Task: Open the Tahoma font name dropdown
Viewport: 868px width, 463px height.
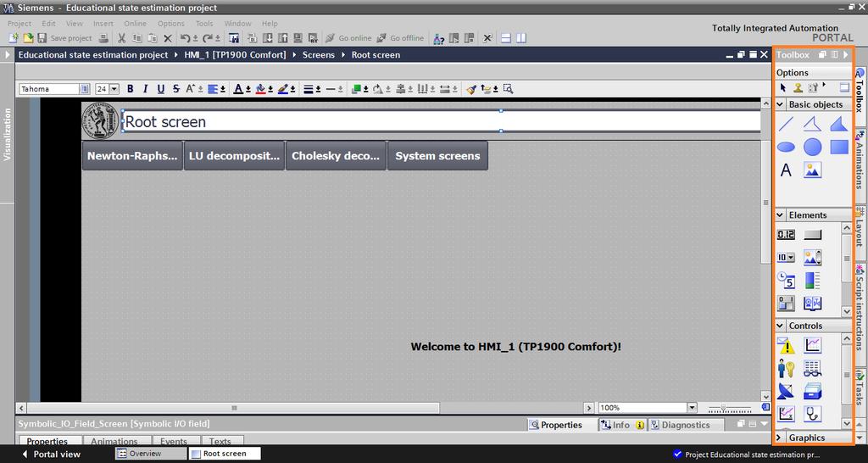Action: pos(85,88)
